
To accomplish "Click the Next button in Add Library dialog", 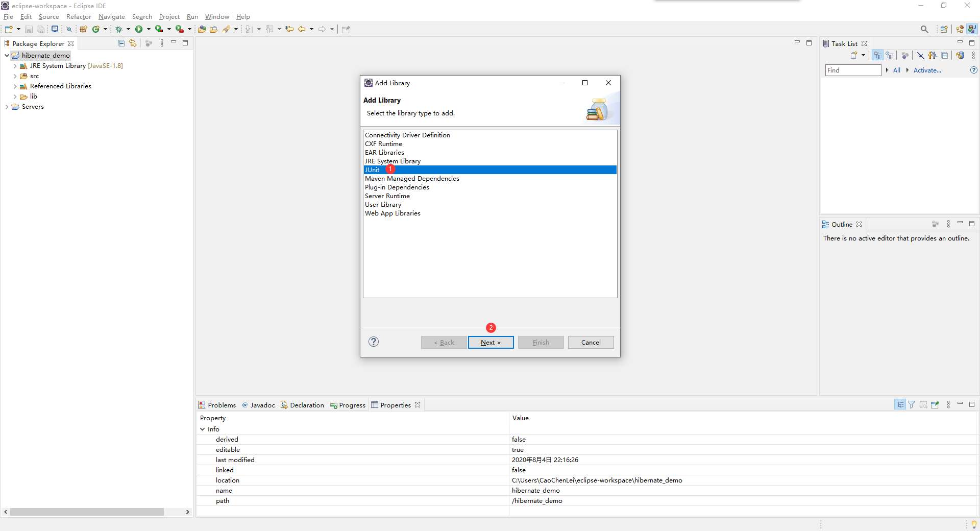I will pos(490,342).
